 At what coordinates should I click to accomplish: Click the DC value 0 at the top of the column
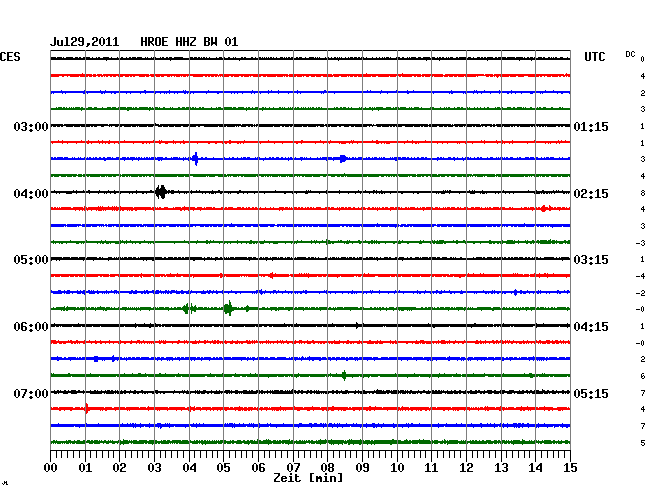tap(643, 59)
